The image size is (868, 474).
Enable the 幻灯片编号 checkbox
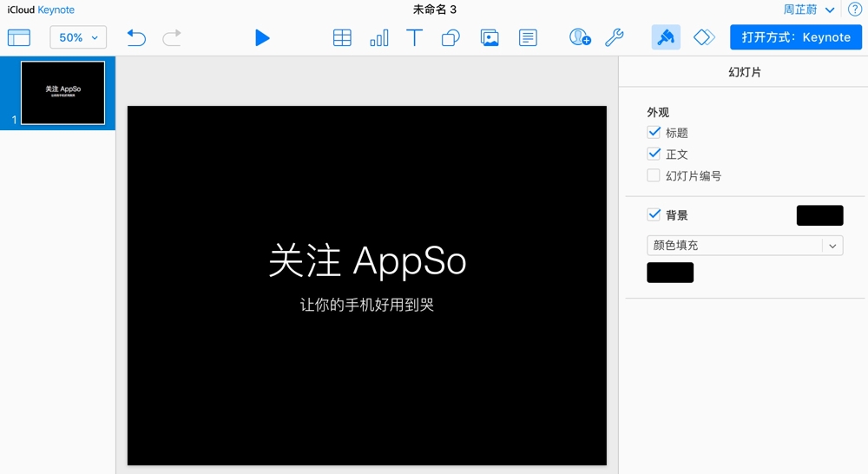coord(654,175)
